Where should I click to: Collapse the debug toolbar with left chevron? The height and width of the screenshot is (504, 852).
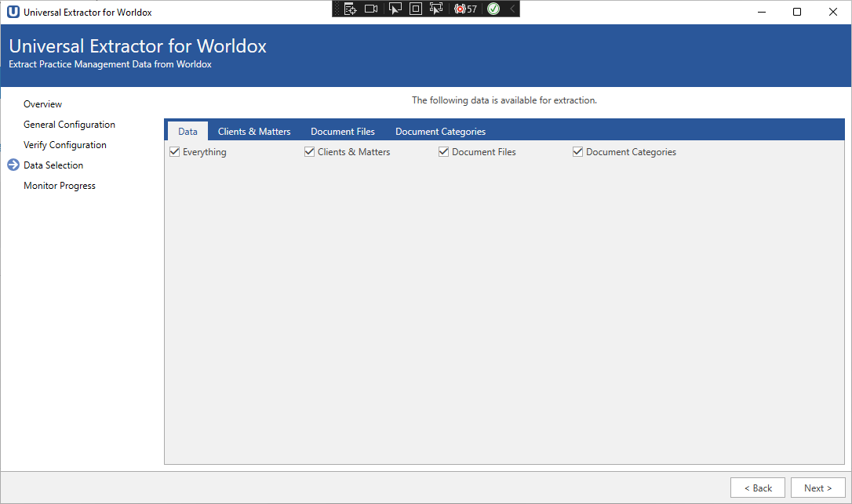512,9
